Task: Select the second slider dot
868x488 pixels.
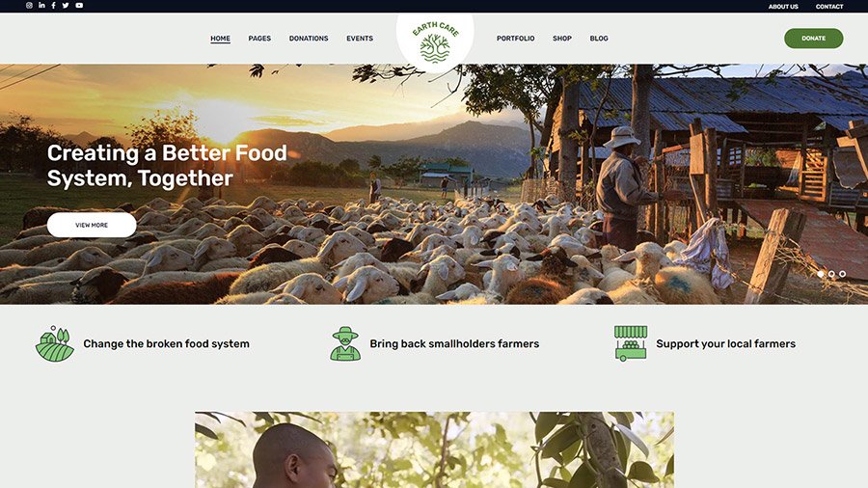Action: pos(831,274)
